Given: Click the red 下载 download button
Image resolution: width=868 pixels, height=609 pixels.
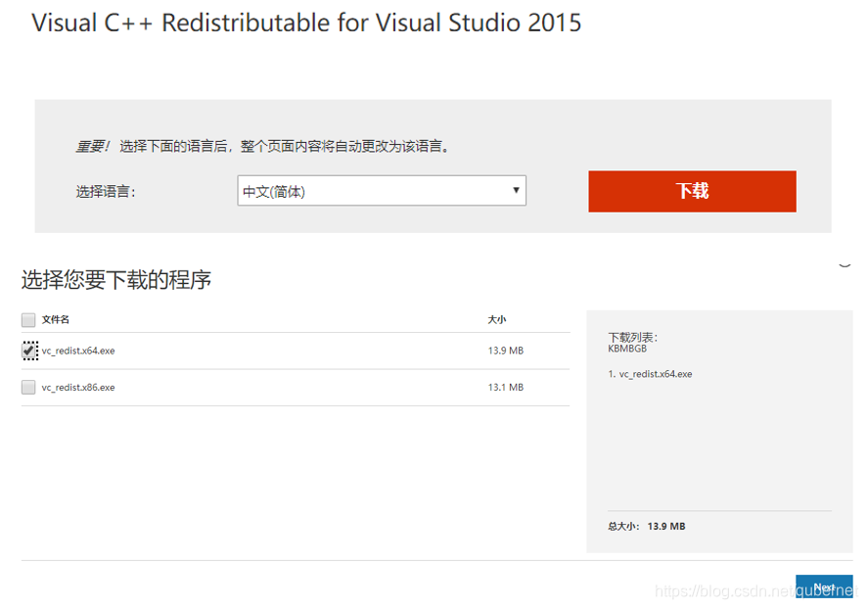Looking at the screenshot, I should click(x=692, y=191).
